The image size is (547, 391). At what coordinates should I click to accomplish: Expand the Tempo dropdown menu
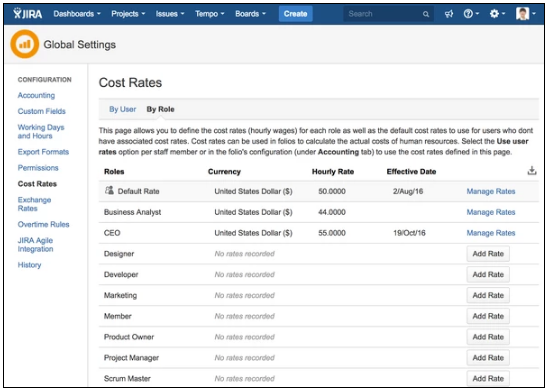[x=209, y=14]
